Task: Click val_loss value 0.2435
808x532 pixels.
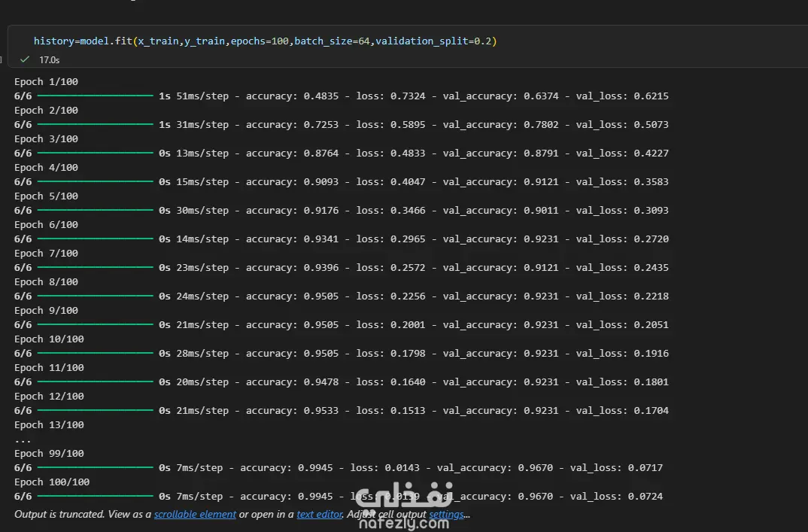Action: (651, 268)
